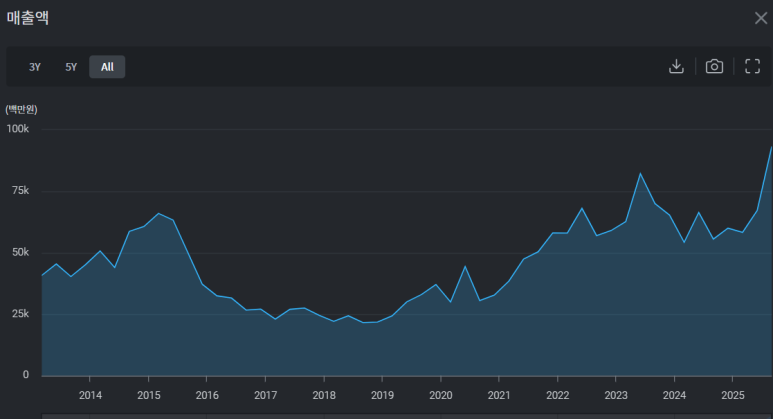The height and width of the screenshot is (419, 773).
Task: Select the 2019 x-axis year label
Action: point(382,395)
